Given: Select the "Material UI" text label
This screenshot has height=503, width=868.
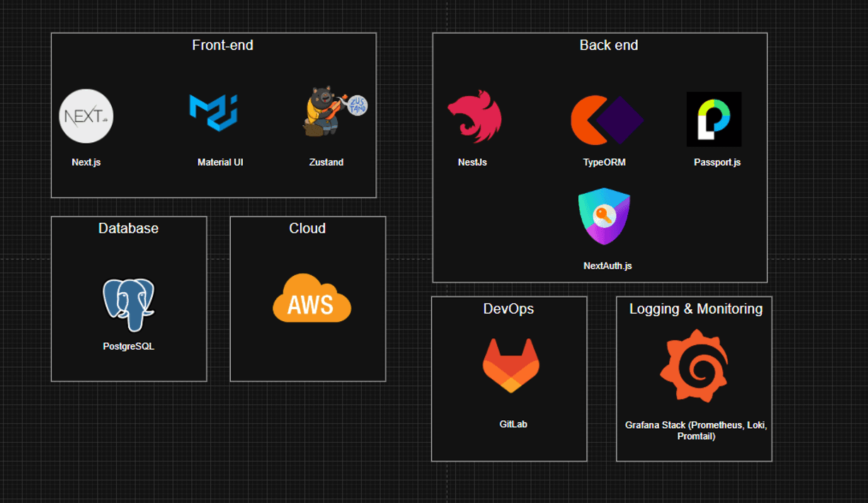Looking at the screenshot, I should [x=220, y=163].
